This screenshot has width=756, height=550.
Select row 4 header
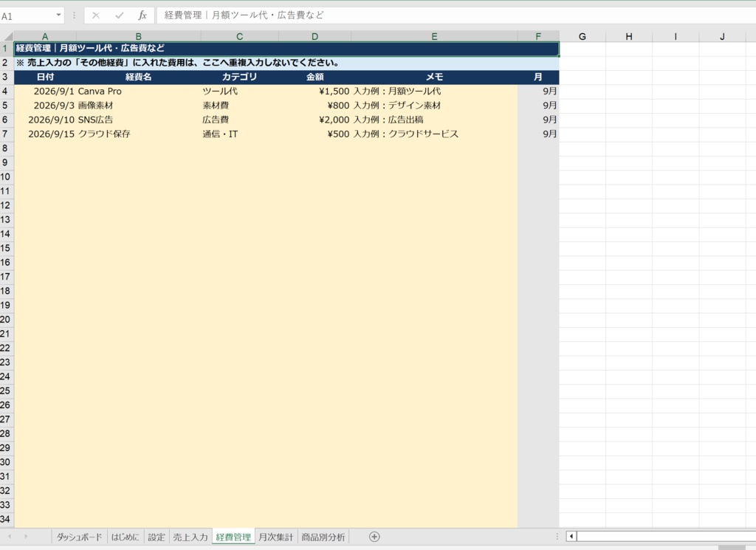click(x=6, y=91)
